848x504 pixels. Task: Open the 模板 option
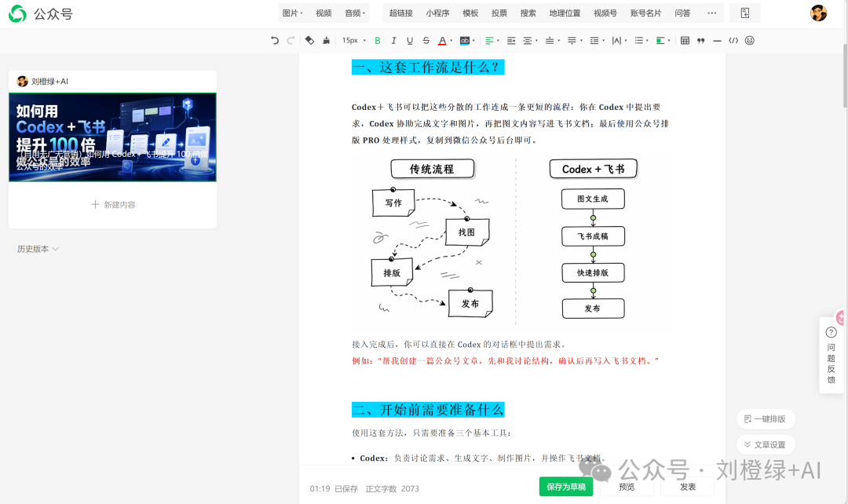point(470,13)
